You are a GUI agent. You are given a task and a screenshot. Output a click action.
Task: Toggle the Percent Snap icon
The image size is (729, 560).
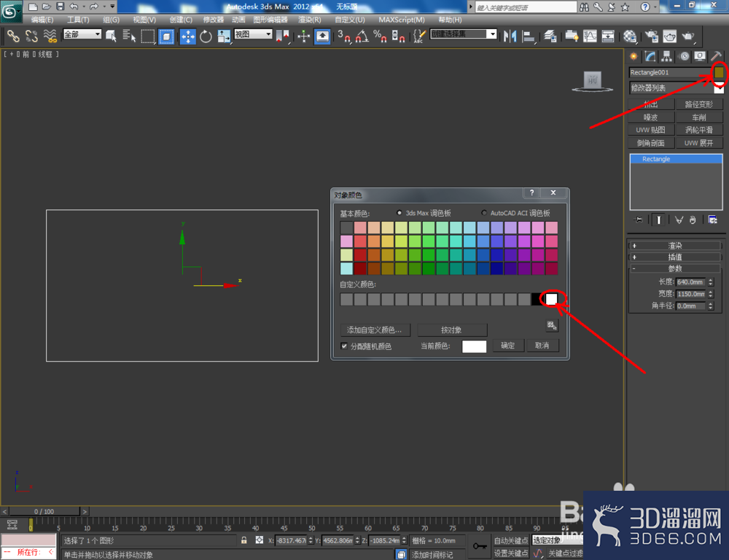[x=380, y=36]
